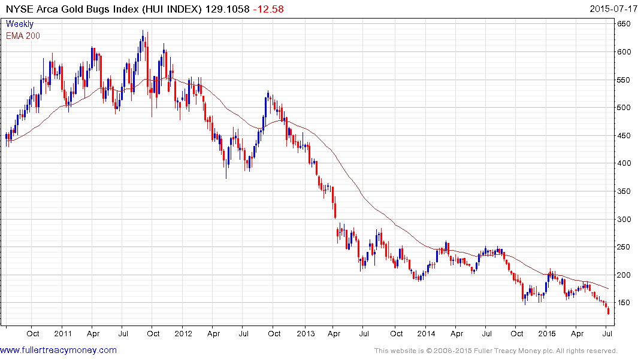Click the 150 price axis label
This screenshot has width=644, height=359.
624,303
